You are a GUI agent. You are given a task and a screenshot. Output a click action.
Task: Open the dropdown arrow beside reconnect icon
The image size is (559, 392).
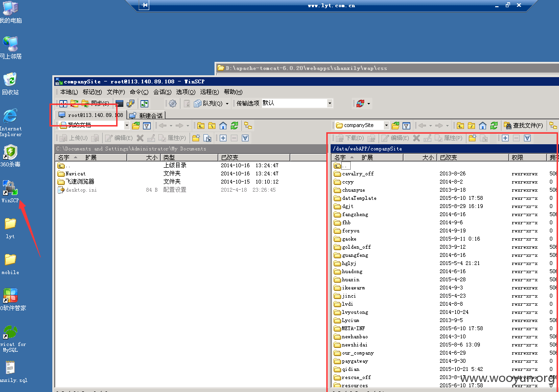click(369, 104)
